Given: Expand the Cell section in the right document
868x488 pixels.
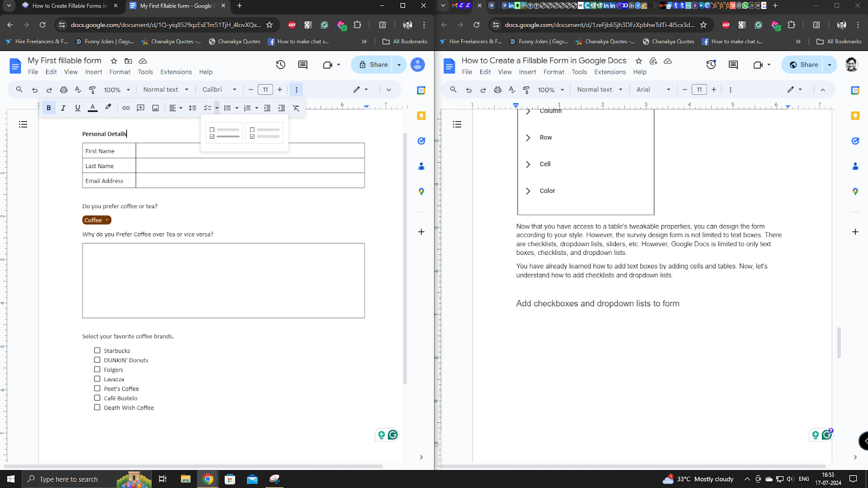Looking at the screenshot, I should [528, 164].
